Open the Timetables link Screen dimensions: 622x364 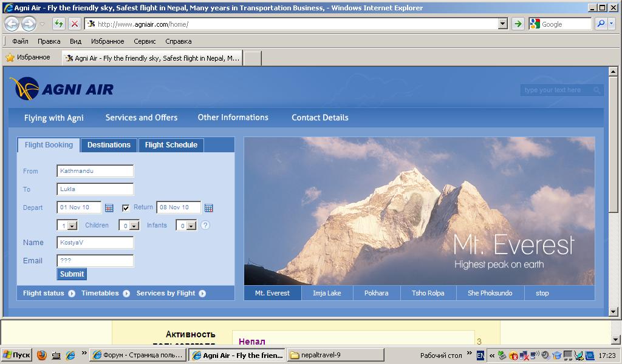100,294
